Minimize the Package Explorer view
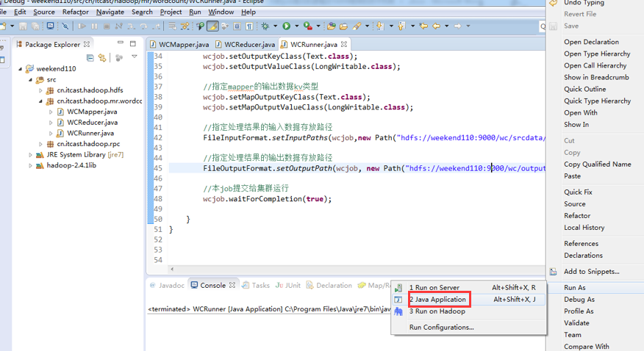This screenshot has width=644, height=351. pos(121,43)
